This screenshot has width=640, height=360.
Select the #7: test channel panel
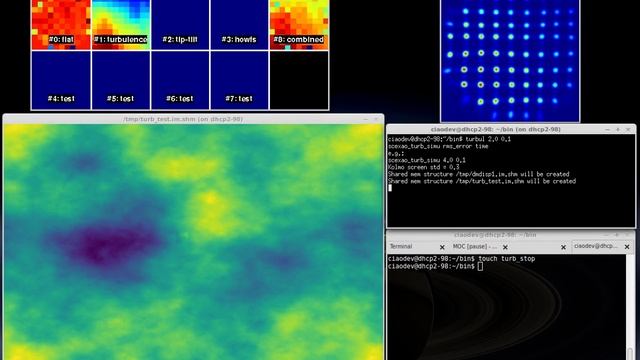pos(239,80)
